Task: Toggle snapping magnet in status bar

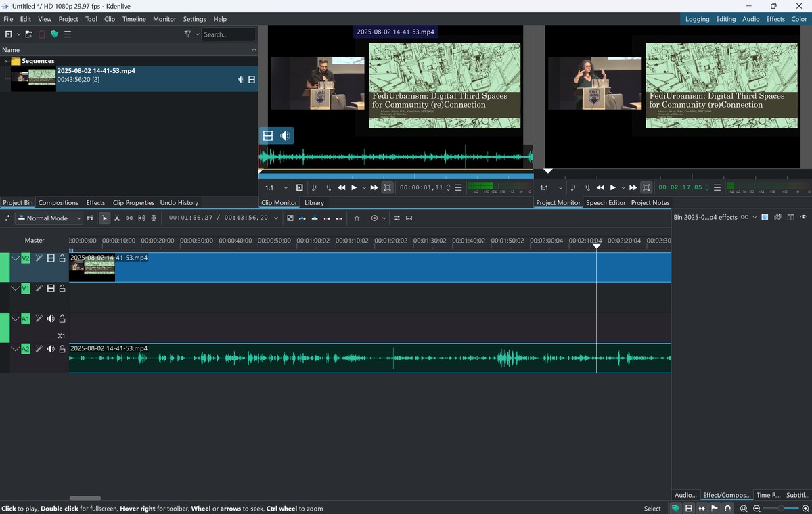Action: coord(728,509)
